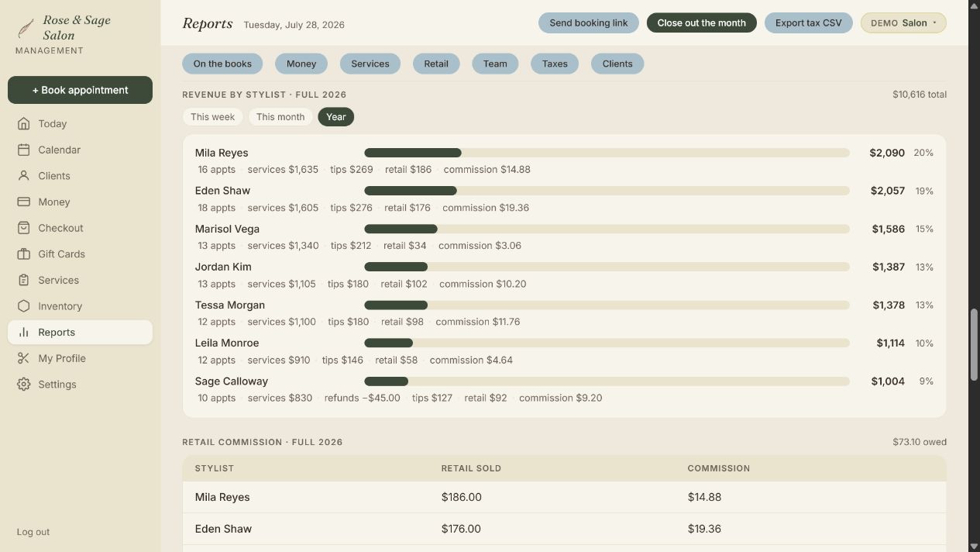Click Tuesday, July 28, 2026 date text
This screenshot has height=552, width=980.
tap(294, 25)
